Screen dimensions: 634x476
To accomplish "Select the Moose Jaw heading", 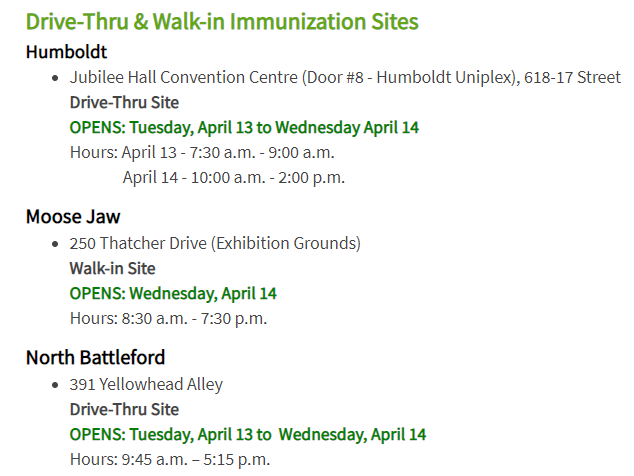I will (x=73, y=217).
